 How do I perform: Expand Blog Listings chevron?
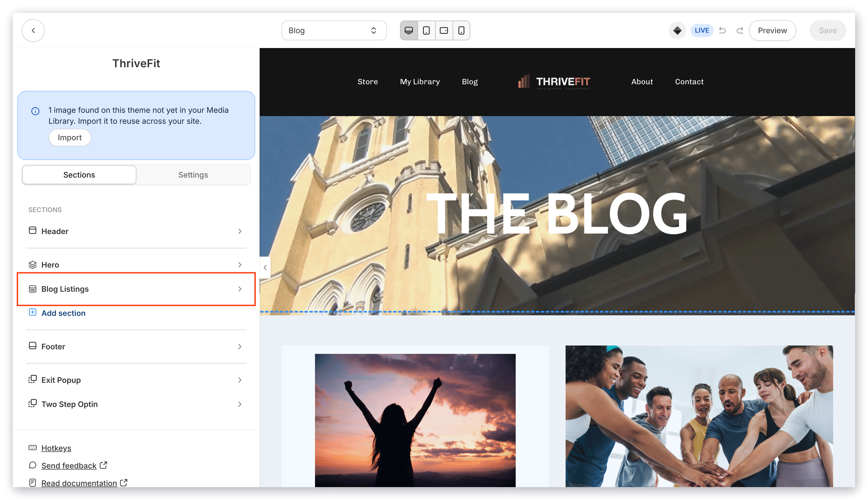240,289
